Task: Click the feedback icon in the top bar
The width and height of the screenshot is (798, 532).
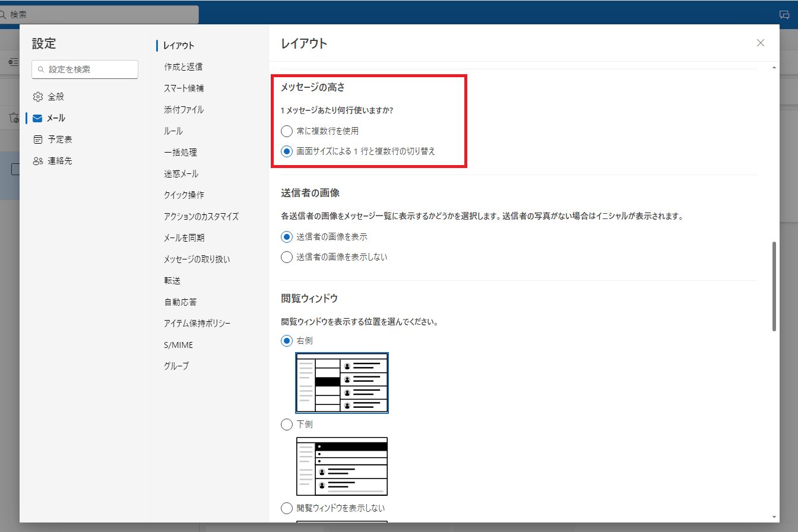Action: [784, 14]
